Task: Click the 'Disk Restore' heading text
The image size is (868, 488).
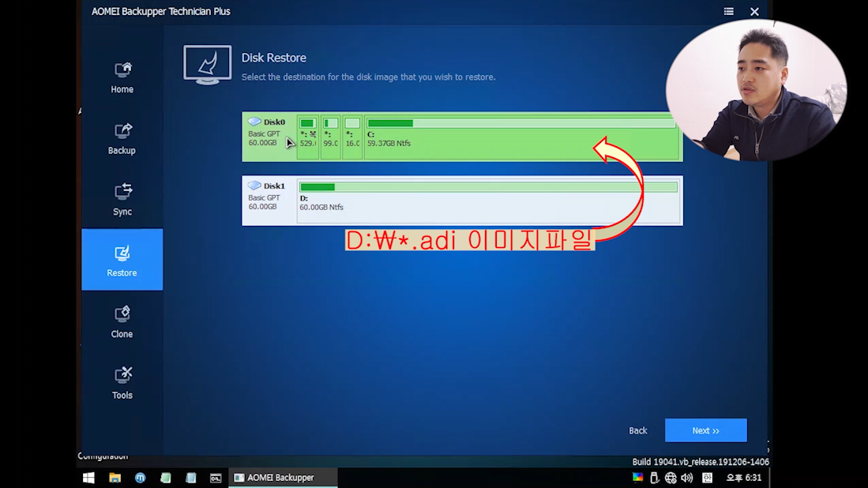Action: [x=273, y=58]
